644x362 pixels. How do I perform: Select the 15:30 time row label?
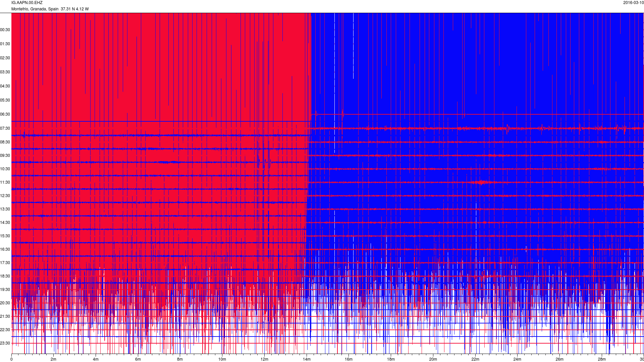[x=5, y=236]
